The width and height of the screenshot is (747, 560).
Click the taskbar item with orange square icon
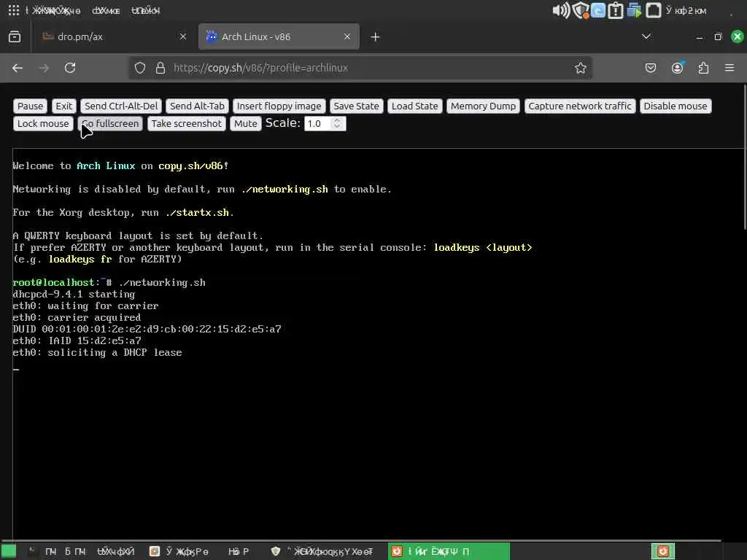tap(179, 551)
